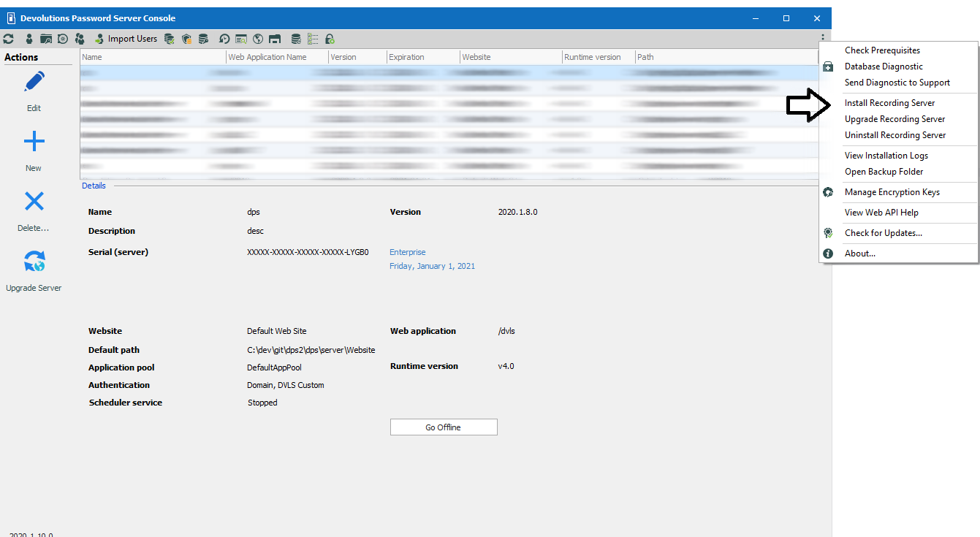Click the Edit pencil icon
The image size is (980, 537).
[x=34, y=82]
